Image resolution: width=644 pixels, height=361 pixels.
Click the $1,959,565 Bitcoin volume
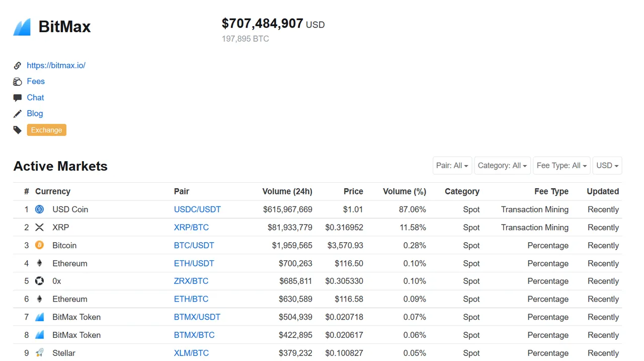[x=292, y=245]
